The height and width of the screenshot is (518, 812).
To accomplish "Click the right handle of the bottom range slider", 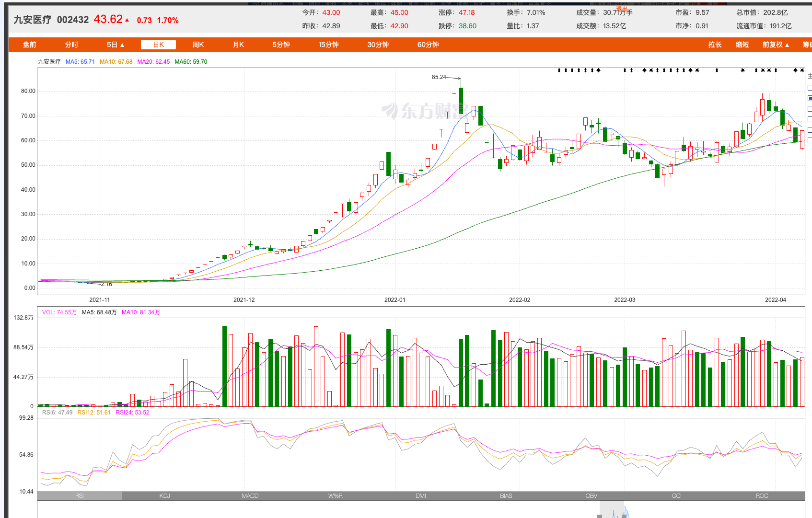I will (x=625, y=516).
